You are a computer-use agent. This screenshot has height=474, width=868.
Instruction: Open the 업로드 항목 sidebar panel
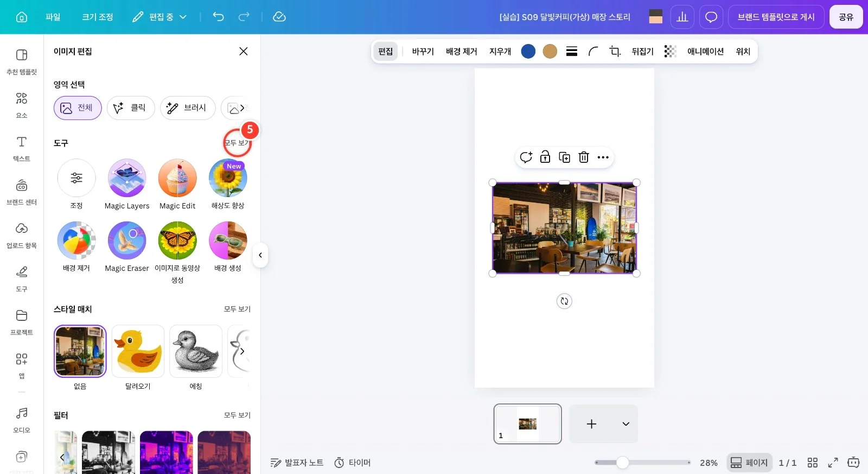pos(22,235)
